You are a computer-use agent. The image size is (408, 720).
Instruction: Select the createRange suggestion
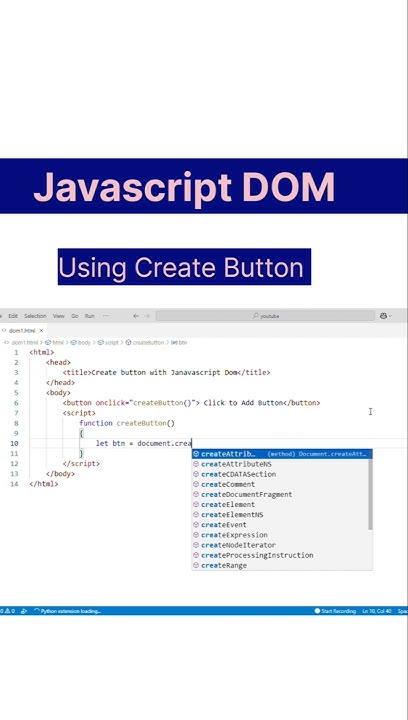[280, 565]
